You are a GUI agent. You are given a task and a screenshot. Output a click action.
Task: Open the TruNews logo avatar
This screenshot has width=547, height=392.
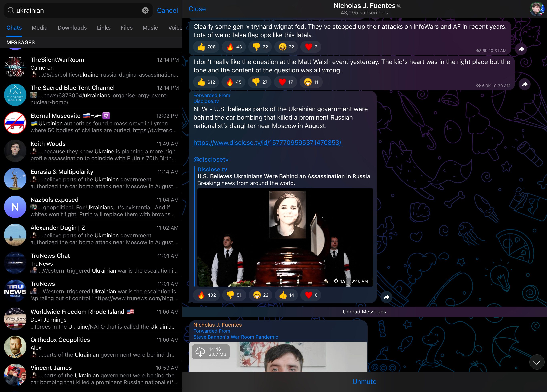[x=15, y=291]
